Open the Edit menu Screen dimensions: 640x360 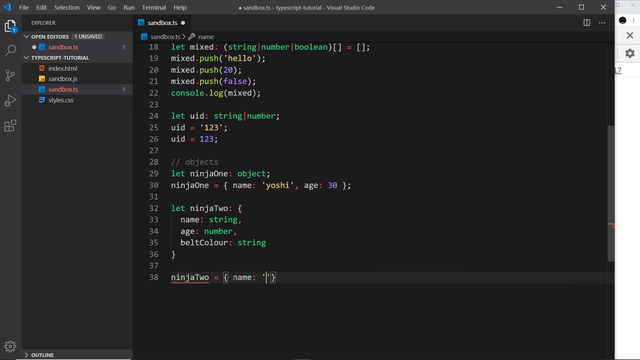[x=41, y=7]
